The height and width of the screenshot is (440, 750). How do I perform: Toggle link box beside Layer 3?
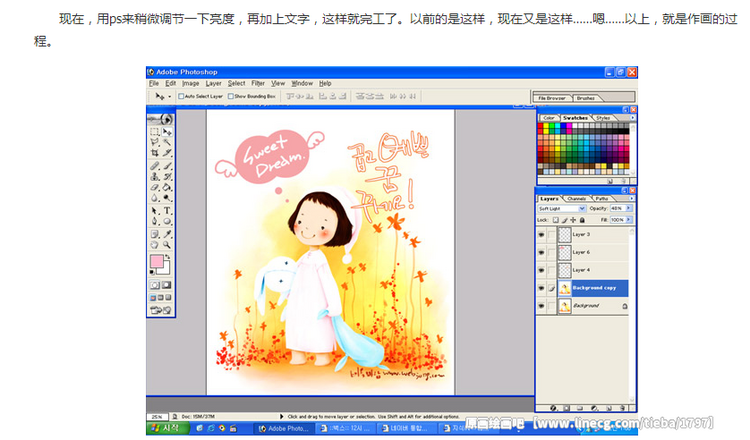pyautogui.click(x=551, y=235)
